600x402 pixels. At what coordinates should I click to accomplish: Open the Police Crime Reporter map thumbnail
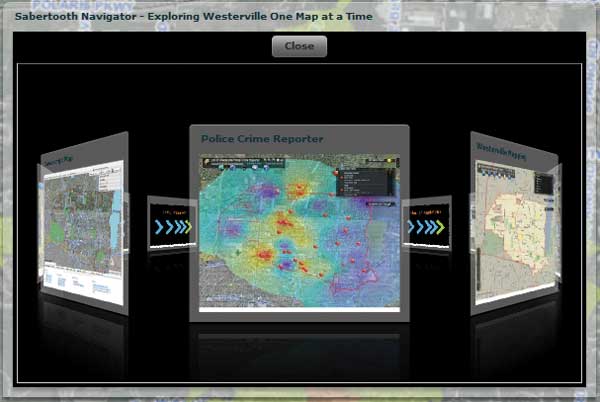tap(299, 232)
